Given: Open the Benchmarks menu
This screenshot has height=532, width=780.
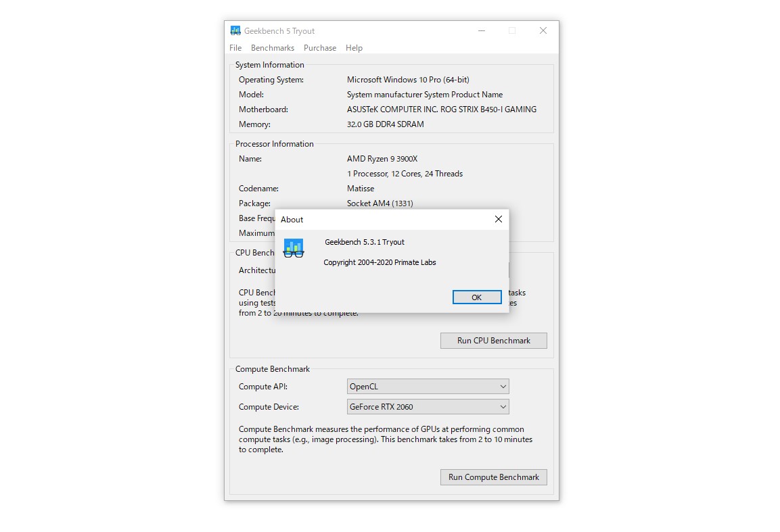Looking at the screenshot, I should coord(272,47).
